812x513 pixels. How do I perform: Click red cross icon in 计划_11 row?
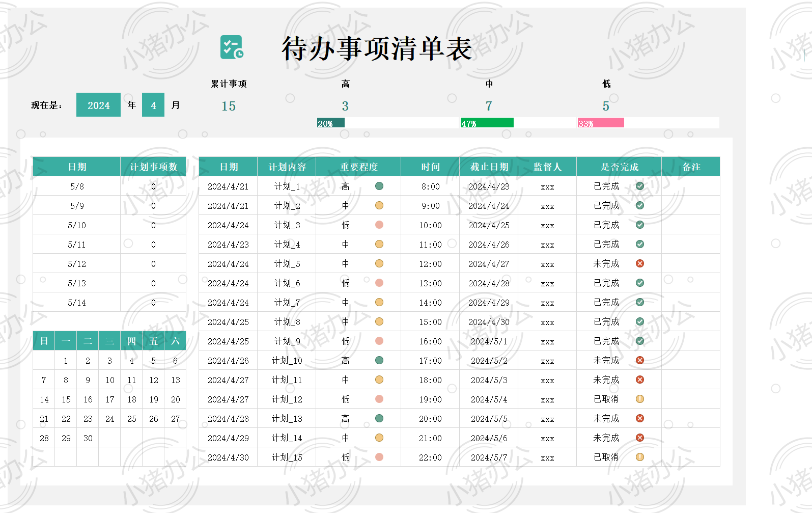(640, 380)
